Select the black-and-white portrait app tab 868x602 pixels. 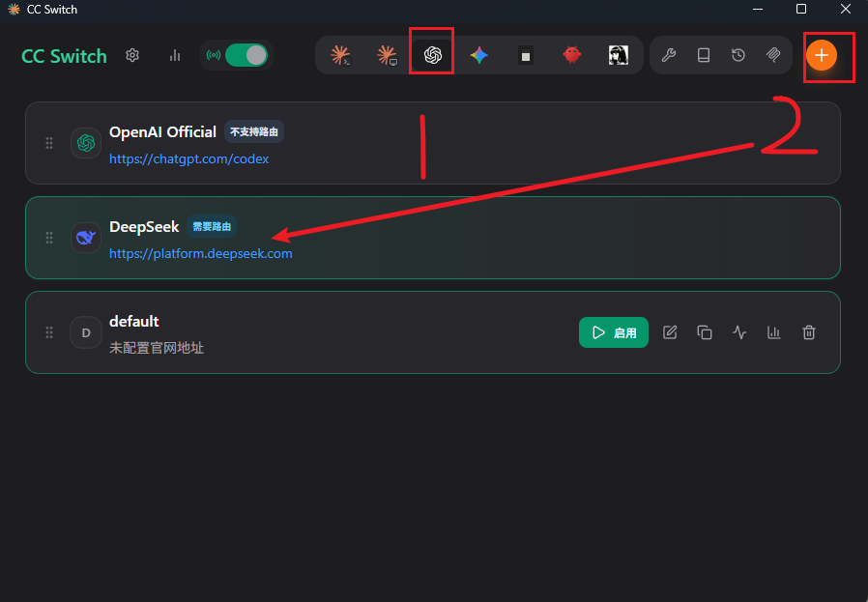[x=619, y=55]
